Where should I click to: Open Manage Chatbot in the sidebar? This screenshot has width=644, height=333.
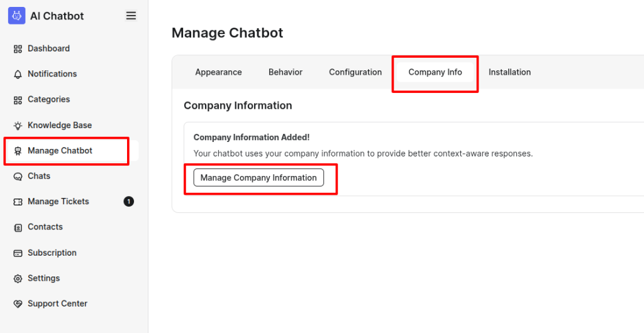60,151
